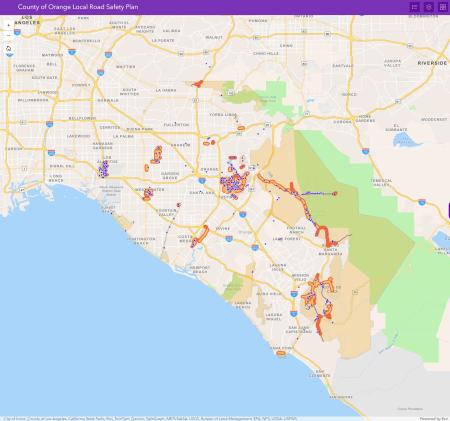Select the orange highlighted segment north of La Habra

point(198,84)
